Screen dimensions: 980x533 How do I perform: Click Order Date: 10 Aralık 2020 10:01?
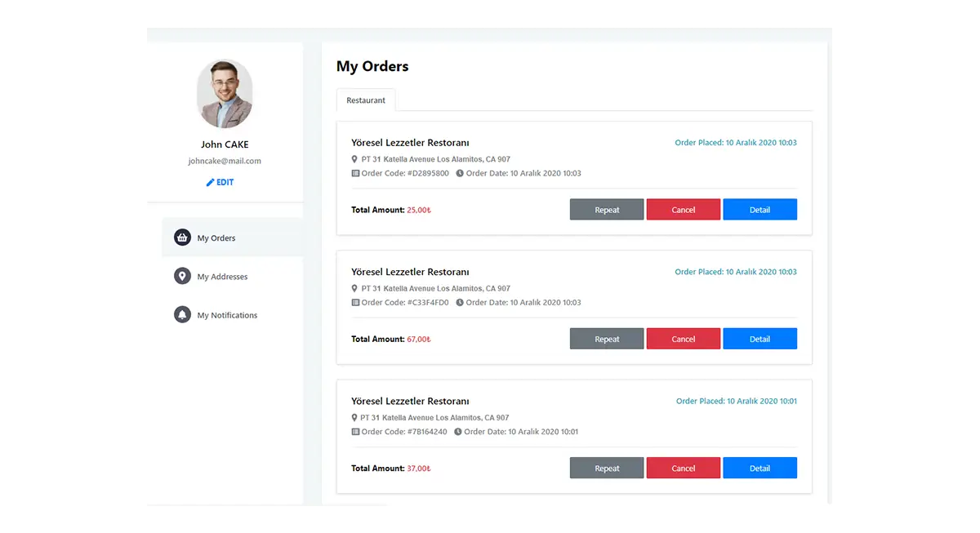pyautogui.click(x=521, y=431)
